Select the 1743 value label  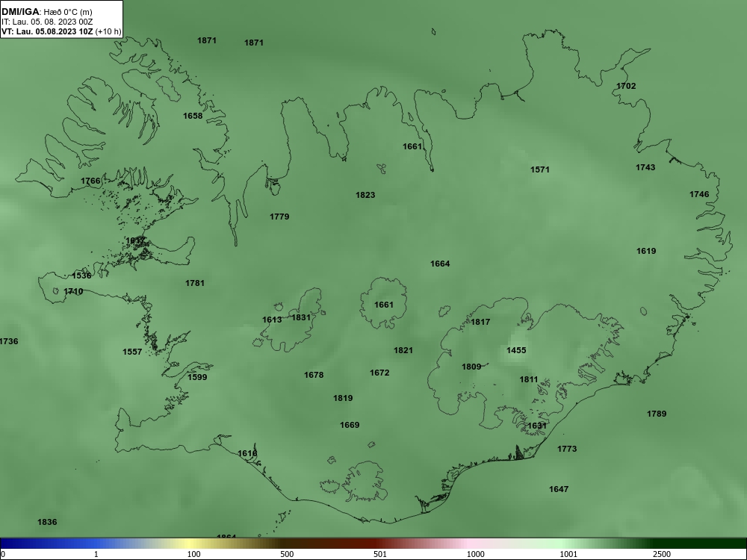[645, 167]
